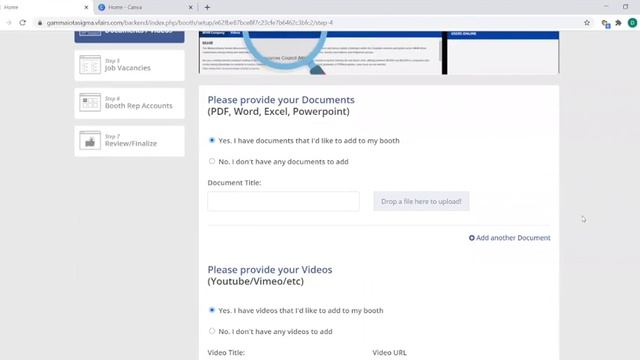
Task: Click the site lock icon
Action: pos(40,23)
